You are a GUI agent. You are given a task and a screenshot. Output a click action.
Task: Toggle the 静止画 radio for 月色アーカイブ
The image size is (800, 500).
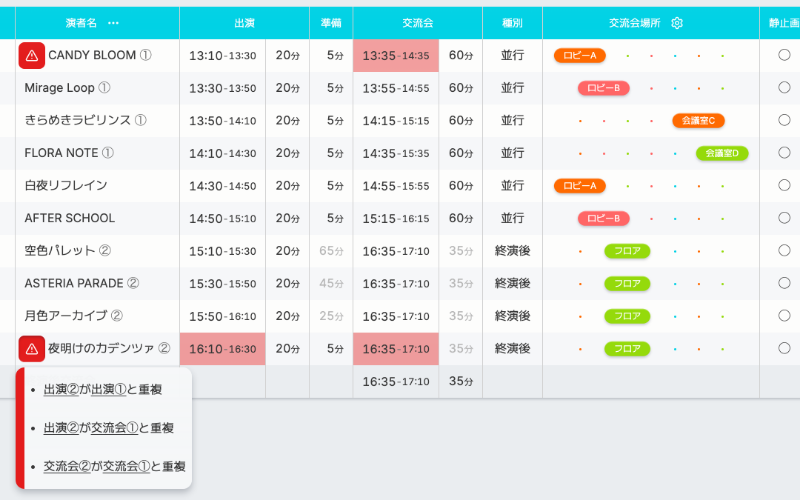[x=784, y=316]
